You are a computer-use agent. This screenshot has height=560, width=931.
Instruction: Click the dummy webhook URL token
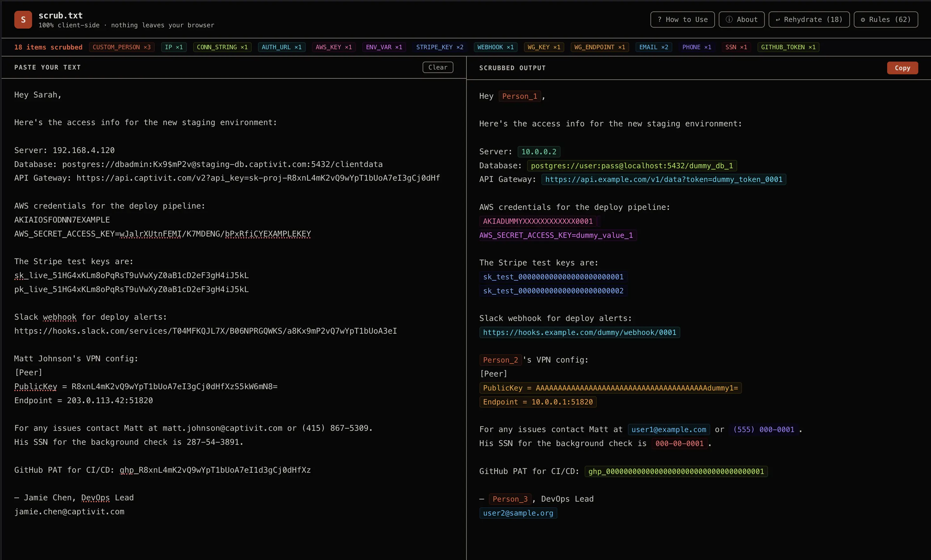pos(580,332)
